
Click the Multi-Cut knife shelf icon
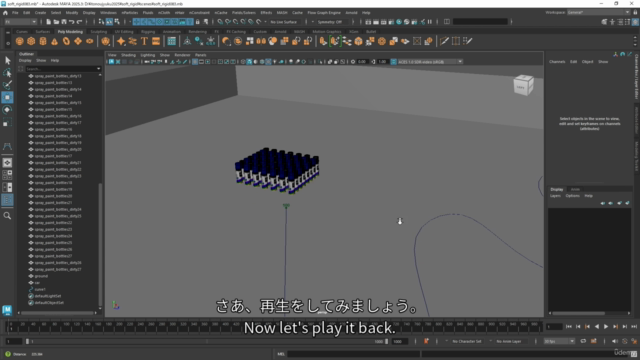[x=444, y=41]
